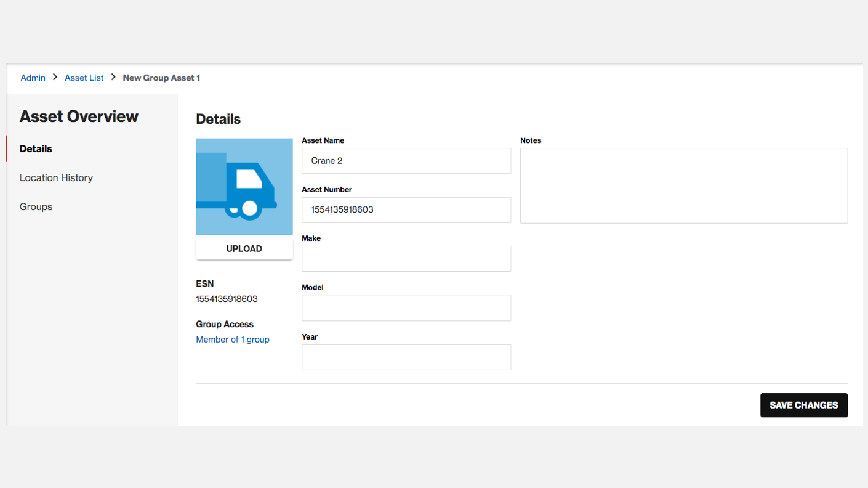Click the empty Make input field
Screen dimensions: 868x488
click(x=406, y=259)
